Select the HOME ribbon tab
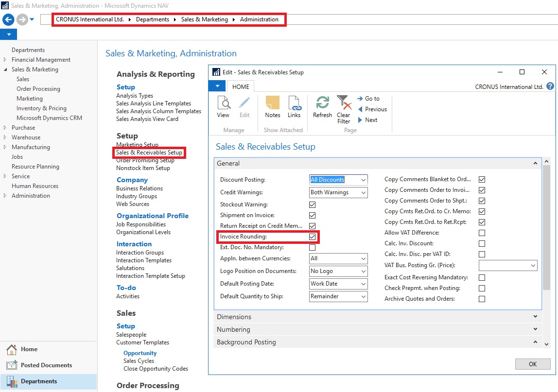 click(x=241, y=86)
